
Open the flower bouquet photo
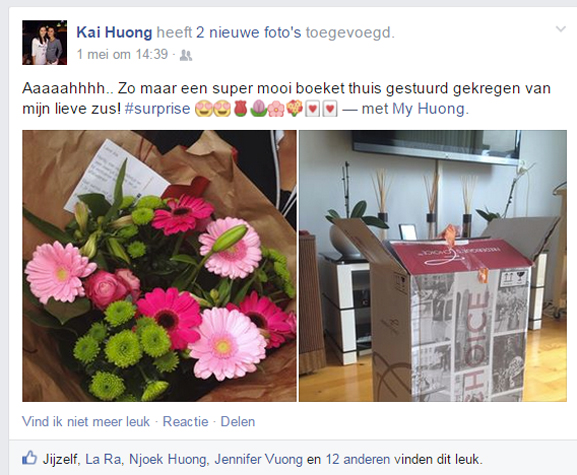coord(159,266)
